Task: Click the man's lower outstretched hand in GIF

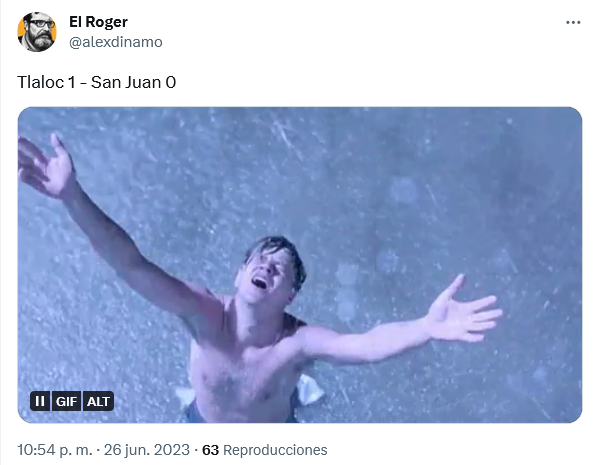Action: [463, 310]
